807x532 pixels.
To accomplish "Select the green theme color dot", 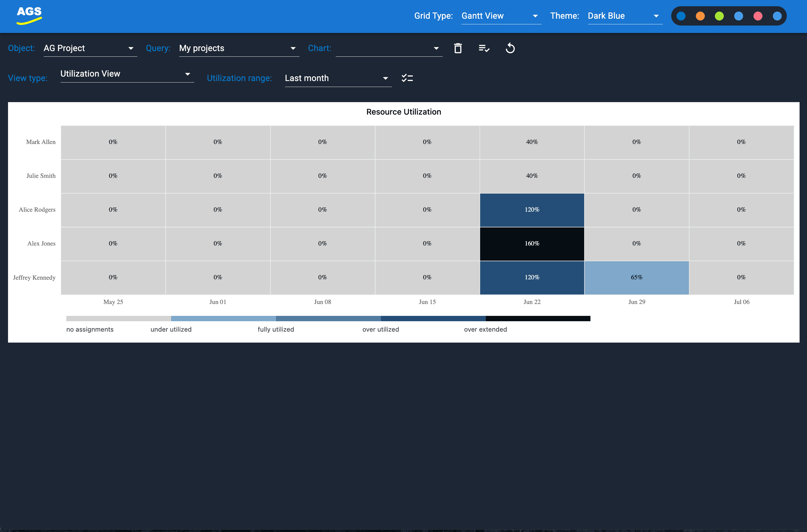I will tap(719, 16).
